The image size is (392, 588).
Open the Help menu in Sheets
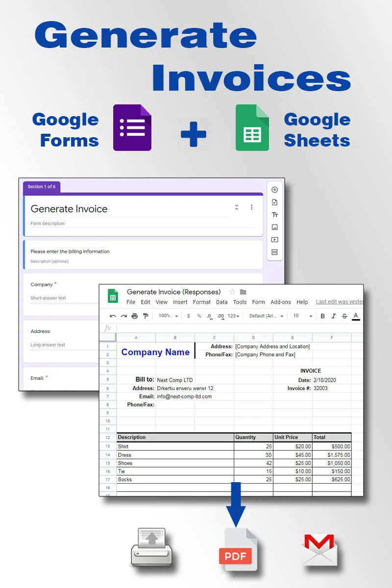coord(302,302)
